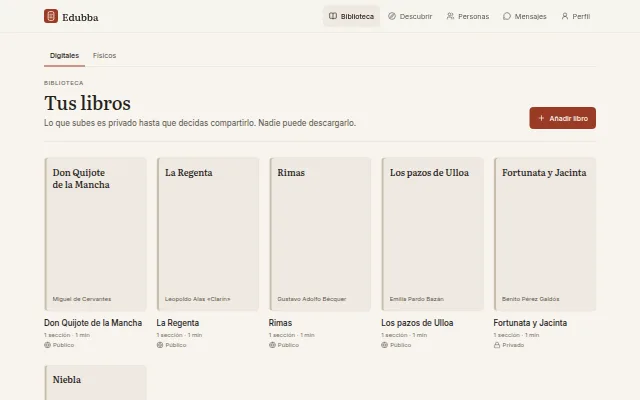640x400 pixels.
Task: Open the Los pazos de Ulloa cover
Action: tap(432, 234)
